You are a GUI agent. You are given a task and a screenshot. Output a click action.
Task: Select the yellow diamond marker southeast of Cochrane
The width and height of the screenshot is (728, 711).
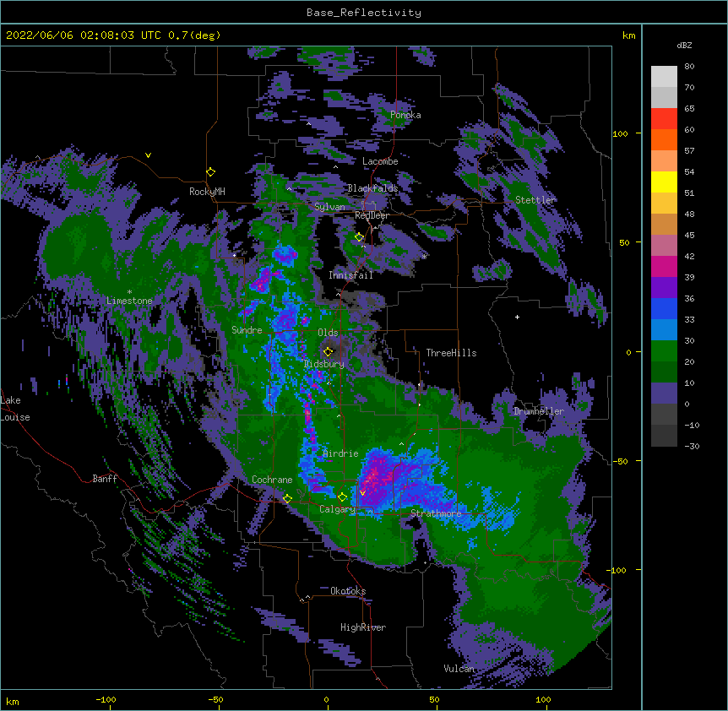287,499
